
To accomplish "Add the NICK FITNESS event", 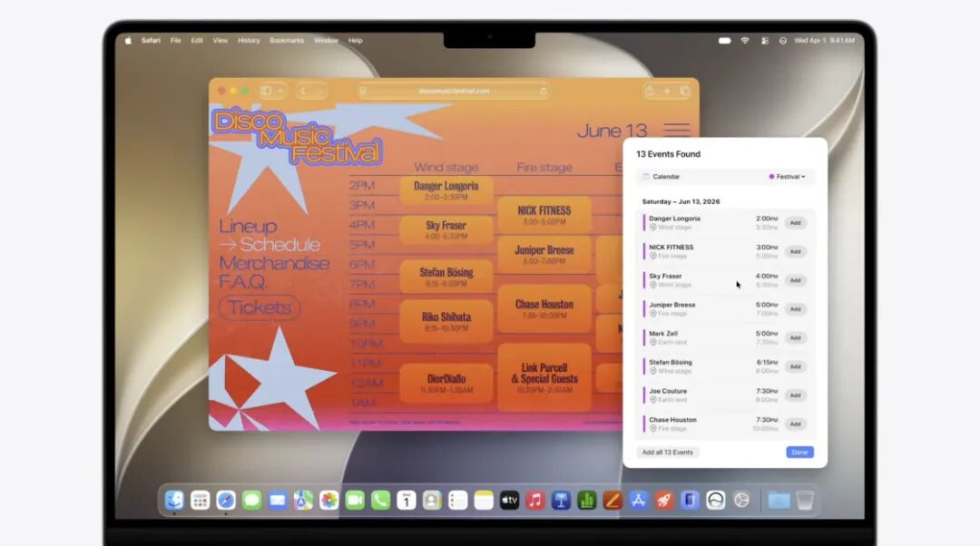I will [795, 252].
